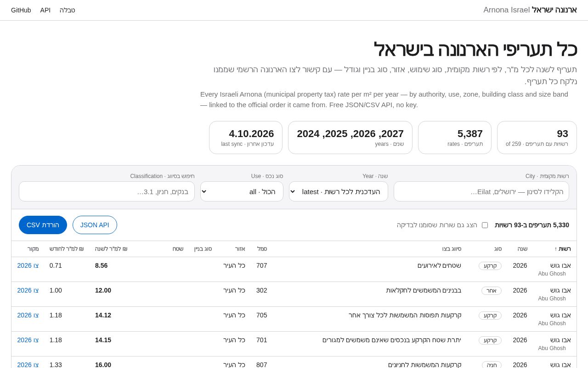Click the yearly rate value 14.15
The height and width of the screenshot is (368, 588).
click(103, 340)
